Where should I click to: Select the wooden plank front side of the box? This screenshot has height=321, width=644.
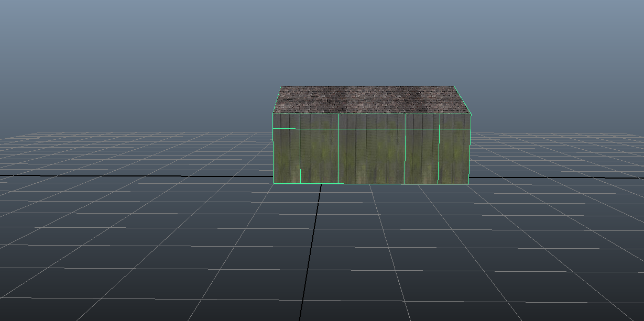(371, 149)
